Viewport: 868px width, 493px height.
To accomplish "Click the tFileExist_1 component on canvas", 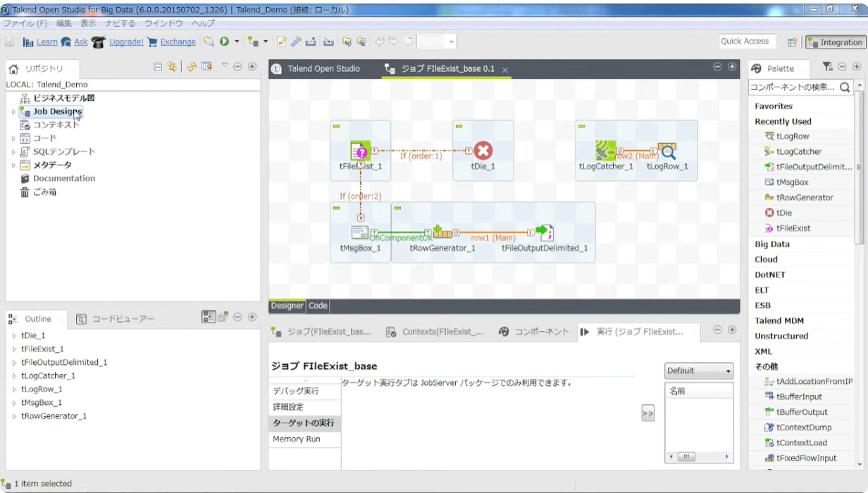I will [x=360, y=151].
